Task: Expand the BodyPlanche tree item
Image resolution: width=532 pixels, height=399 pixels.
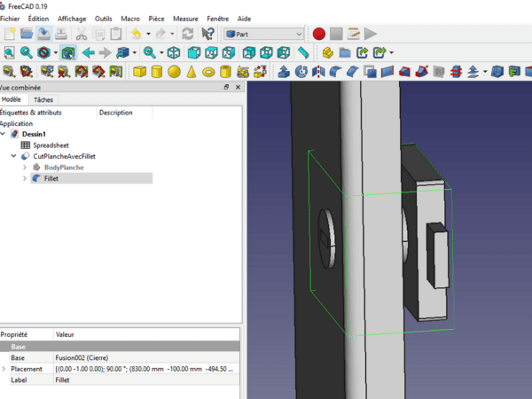Action: tap(24, 167)
